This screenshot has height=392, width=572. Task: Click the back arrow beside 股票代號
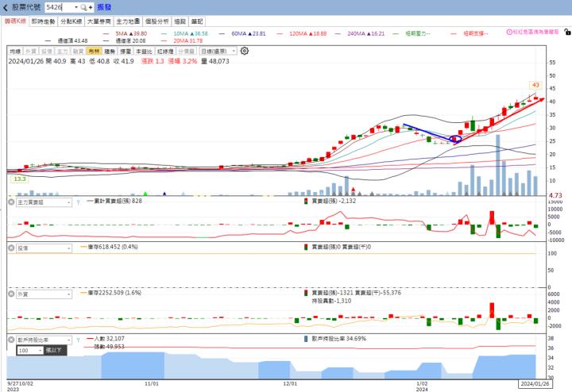[6, 6]
